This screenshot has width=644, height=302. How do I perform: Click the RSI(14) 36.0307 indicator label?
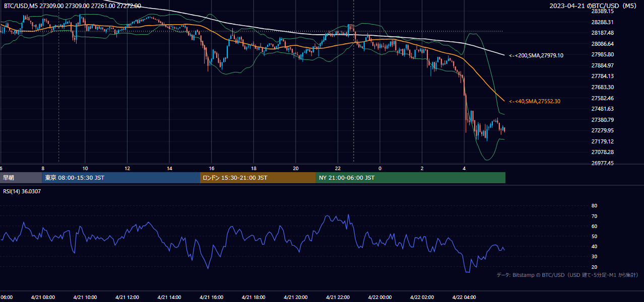click(x=22, y=191)
